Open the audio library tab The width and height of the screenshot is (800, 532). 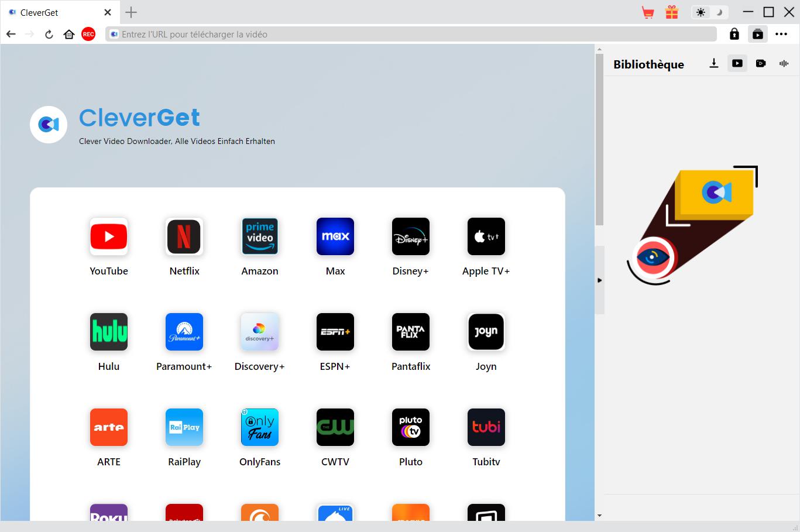784,63
